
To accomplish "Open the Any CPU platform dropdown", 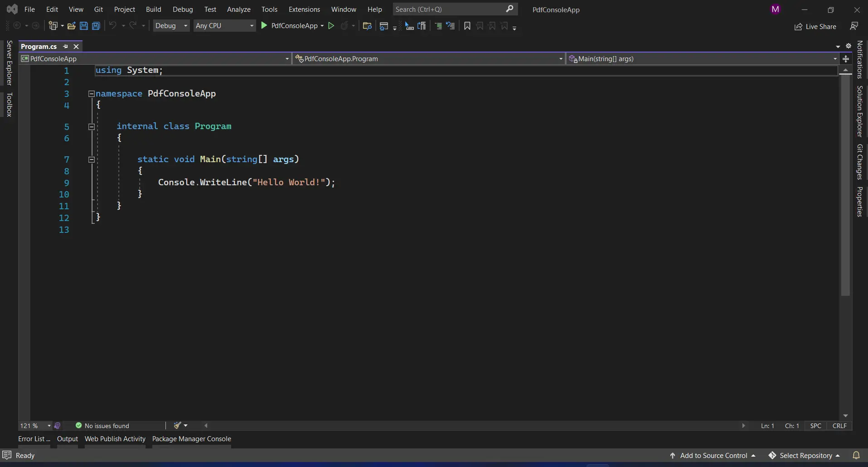I will 224,26.
